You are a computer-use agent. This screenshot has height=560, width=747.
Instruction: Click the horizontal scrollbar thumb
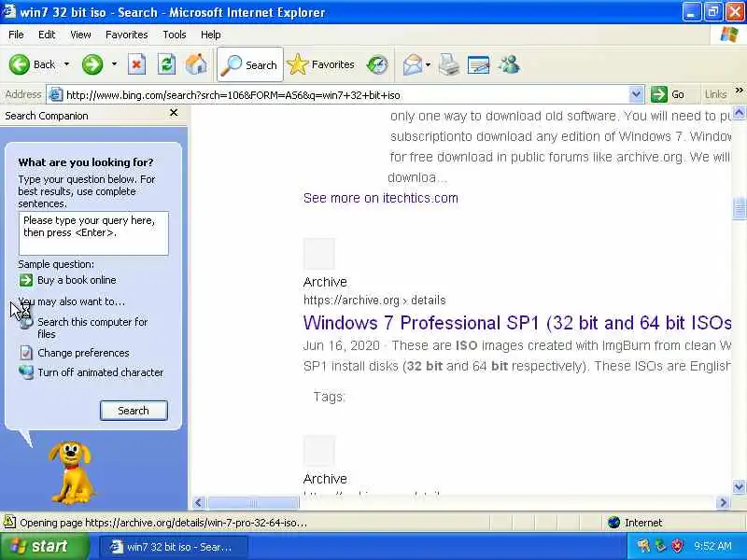(x=253, y=502)
